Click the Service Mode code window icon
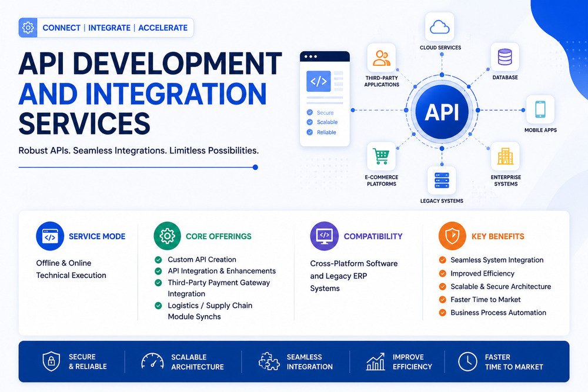 (50, 236)
